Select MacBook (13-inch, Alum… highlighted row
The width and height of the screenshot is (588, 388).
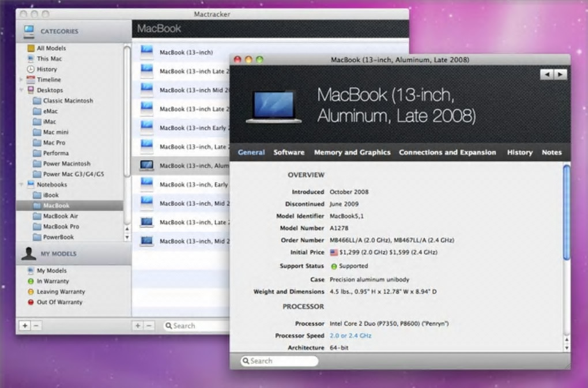coord(181,165)
